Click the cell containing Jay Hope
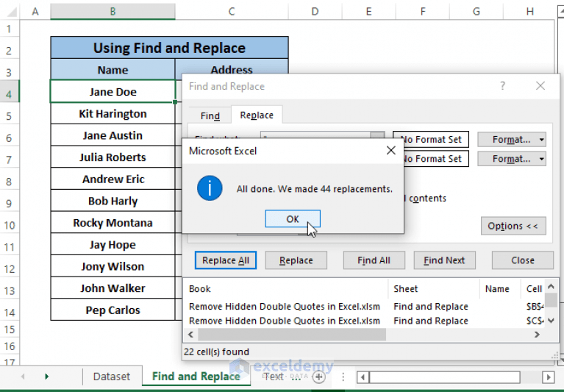 pyautogui.click(x=113, y=245)
